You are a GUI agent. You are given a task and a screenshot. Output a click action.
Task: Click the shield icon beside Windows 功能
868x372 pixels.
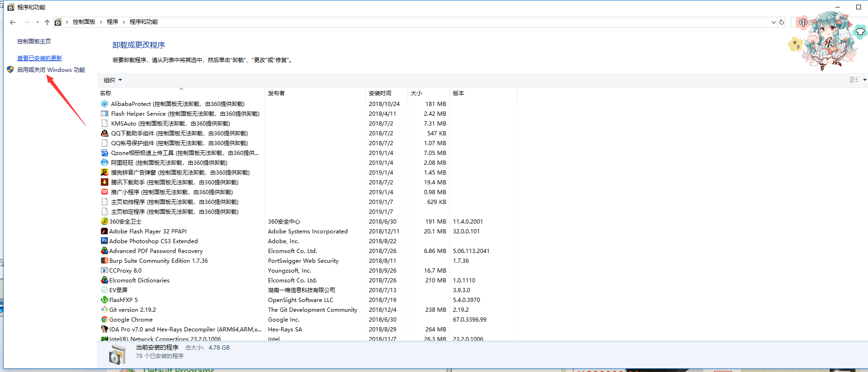click(x=10, y=70)
